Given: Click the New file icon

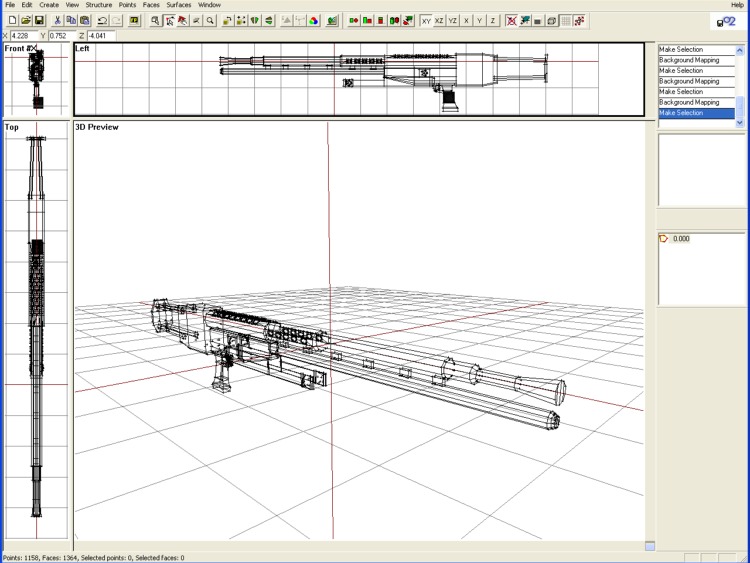Looking at the screenshot, I should pyautogui.click(x=11, y=20).
